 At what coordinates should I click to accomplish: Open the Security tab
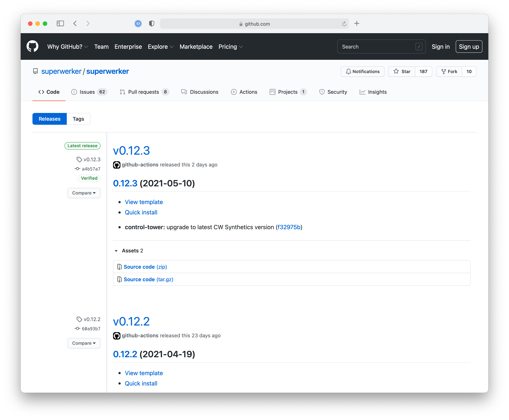pyautogui.click(x=333, y=92)
